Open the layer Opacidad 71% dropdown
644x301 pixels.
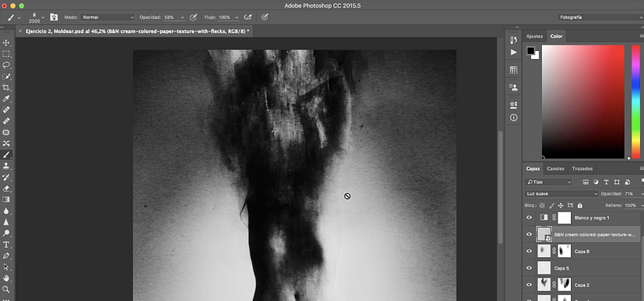coord(642,193)
